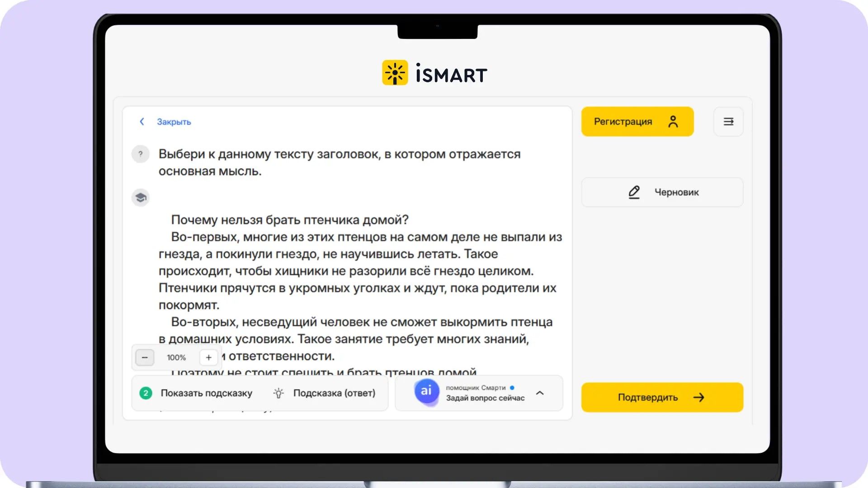This screenshot has width=868, height=488.
Task: Expand the помощник Смарти panel chevron
Action: (x=540, y=393)
